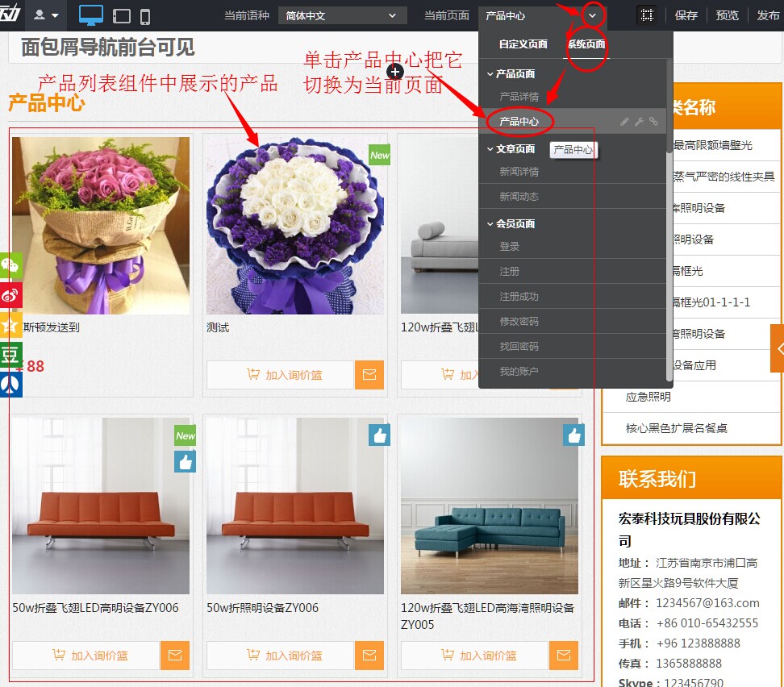The image size is (784, 687).
Task: Switch to tablet preview mode
Action: point(122,15)
